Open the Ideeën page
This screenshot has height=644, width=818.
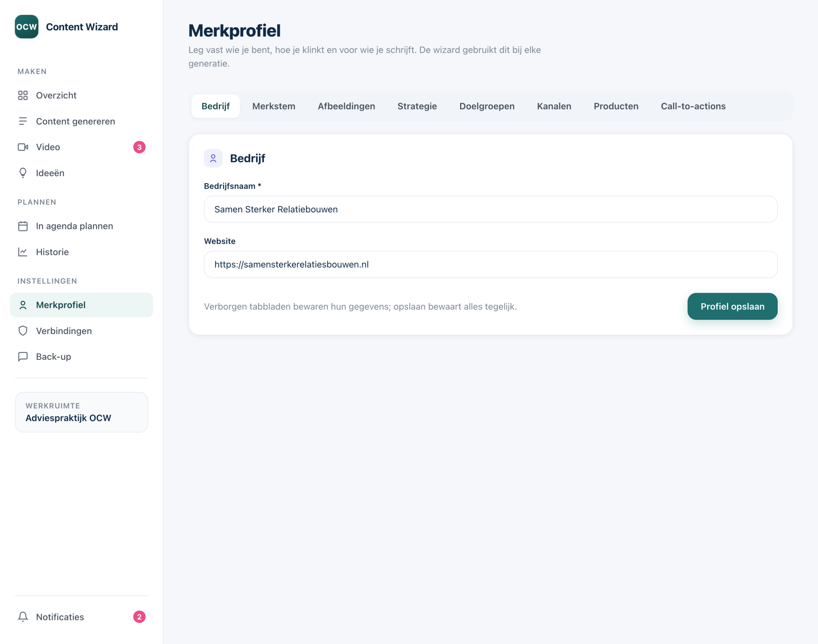click(x=81, y=173)
